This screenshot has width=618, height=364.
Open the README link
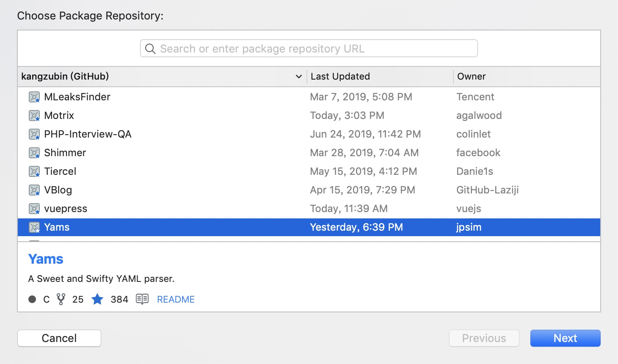(176, 299)
